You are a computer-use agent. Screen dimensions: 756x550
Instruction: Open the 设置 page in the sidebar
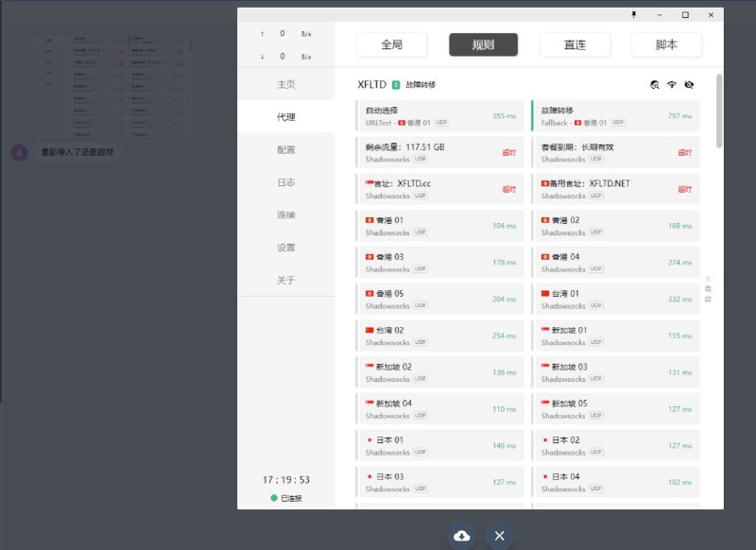tap(284, 248)
